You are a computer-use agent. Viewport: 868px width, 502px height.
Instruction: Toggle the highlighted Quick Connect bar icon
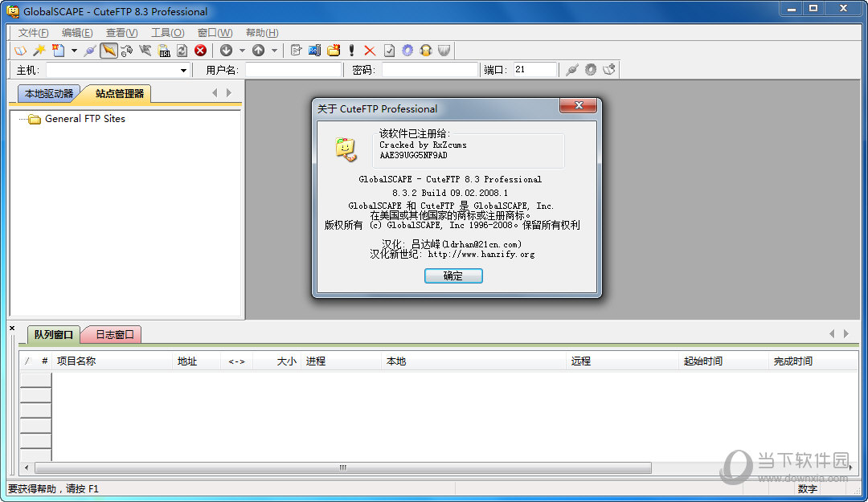pyautogui.click(x=108, y=51)
